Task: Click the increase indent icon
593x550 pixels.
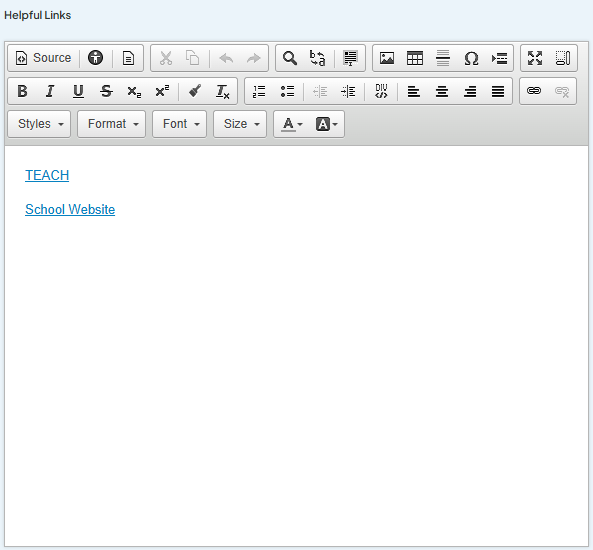Action: [348, 91]
